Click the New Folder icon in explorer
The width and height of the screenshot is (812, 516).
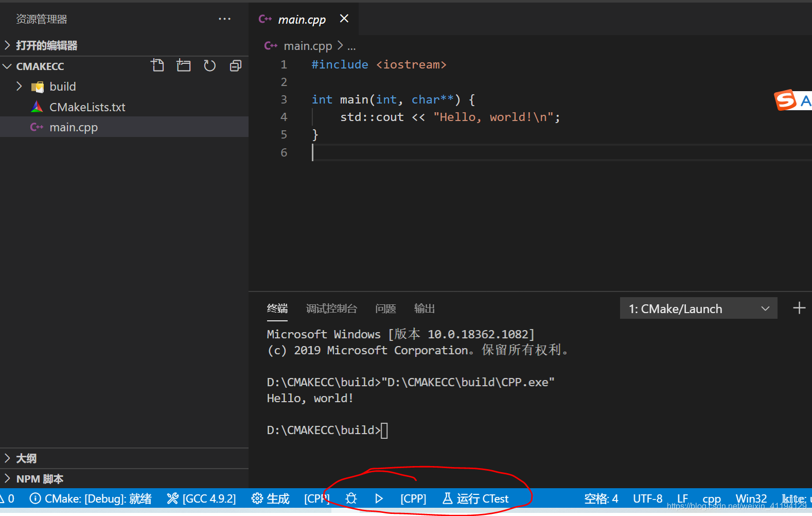184,65
